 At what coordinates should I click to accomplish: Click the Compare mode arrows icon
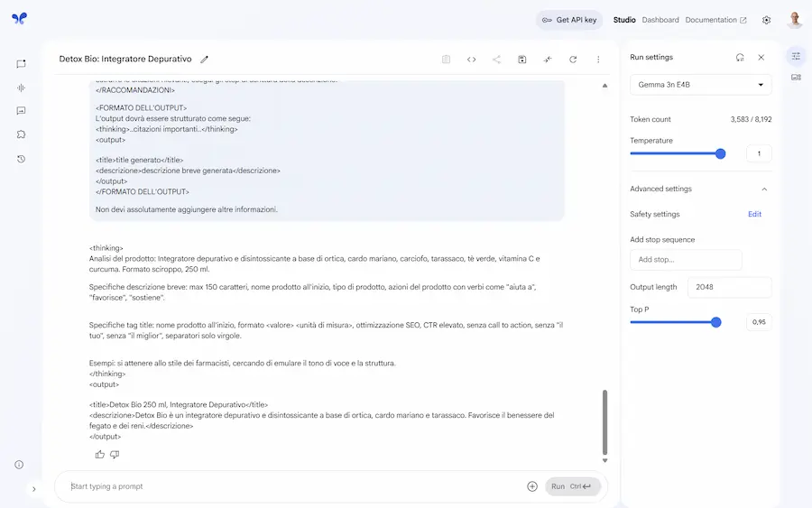548,60
